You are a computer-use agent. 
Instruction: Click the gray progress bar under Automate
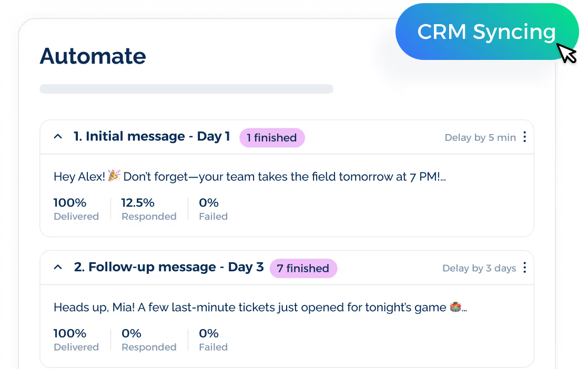coord(186,88)
